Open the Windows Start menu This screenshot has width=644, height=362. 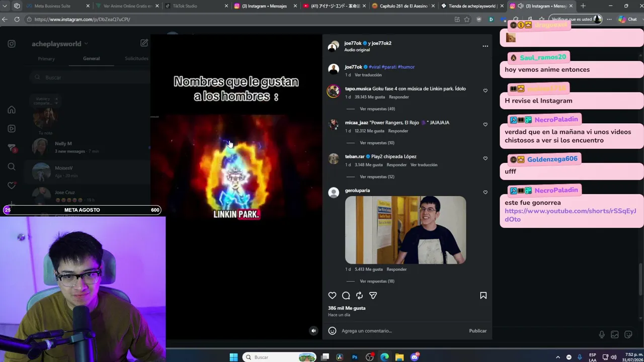point(233,357)
